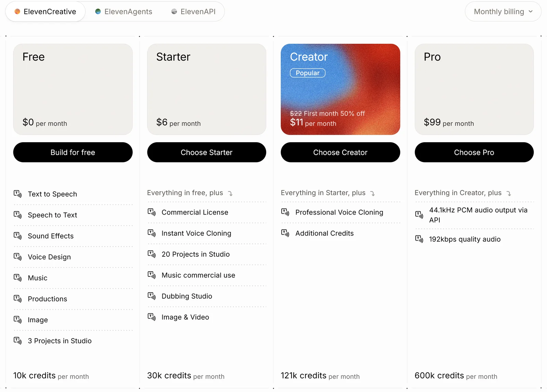The width and height of the screenshot is (547, 392).
Task: Click the icon beside Dubbing Studio
Action: coord(151,296)
